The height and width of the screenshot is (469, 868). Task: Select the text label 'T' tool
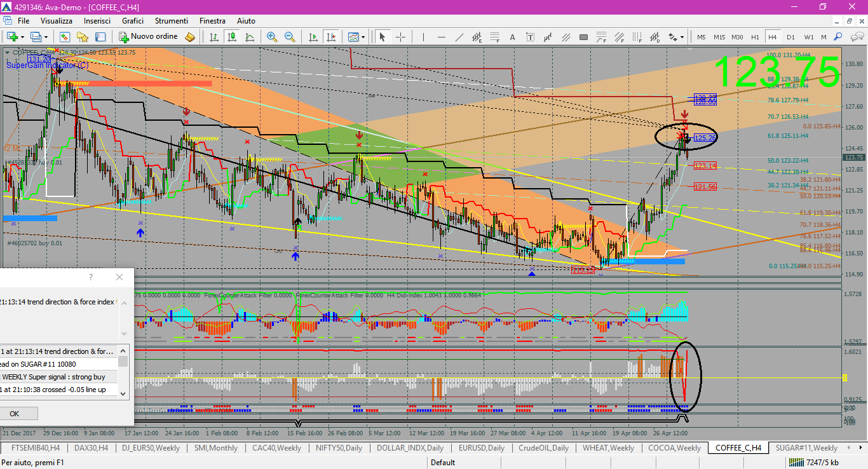[x=531, y=37]
